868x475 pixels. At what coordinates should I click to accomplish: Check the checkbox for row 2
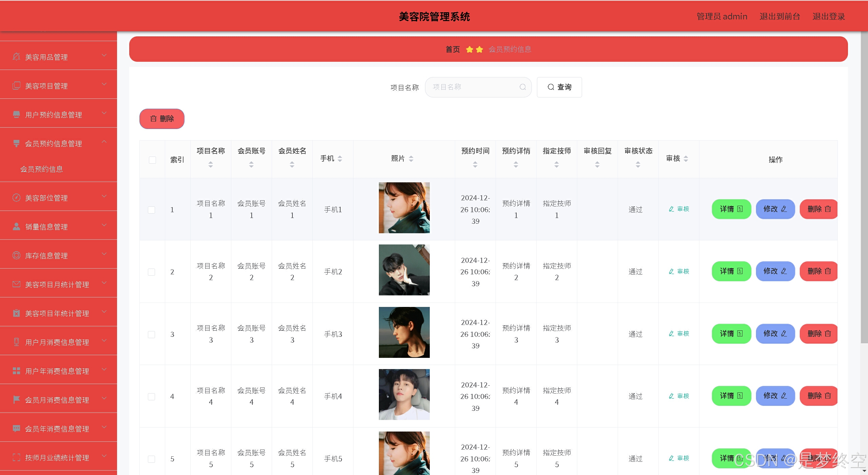pyautogui.click(x=152, y=272)
